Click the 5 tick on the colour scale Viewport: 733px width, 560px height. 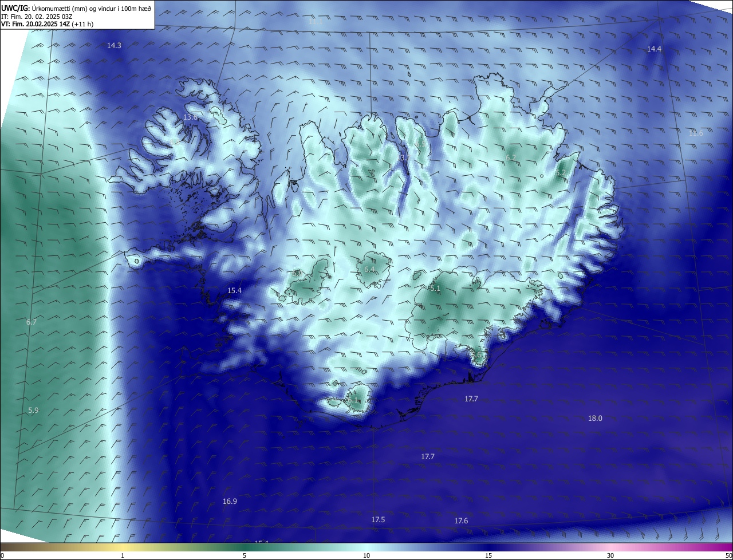coord(245,555)
